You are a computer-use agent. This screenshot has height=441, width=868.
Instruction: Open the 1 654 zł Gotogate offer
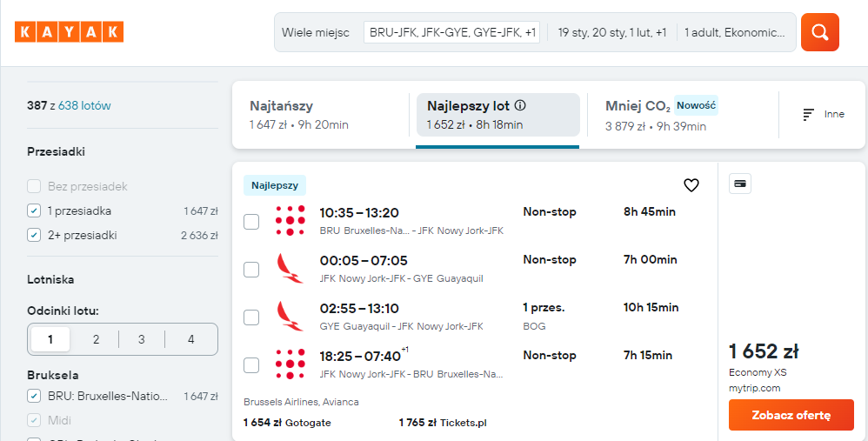(x=287, y=423)
